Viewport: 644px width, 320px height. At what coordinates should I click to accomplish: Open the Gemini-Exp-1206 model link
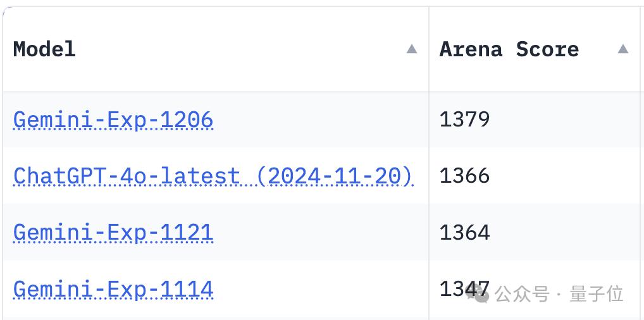coord(113,120)
